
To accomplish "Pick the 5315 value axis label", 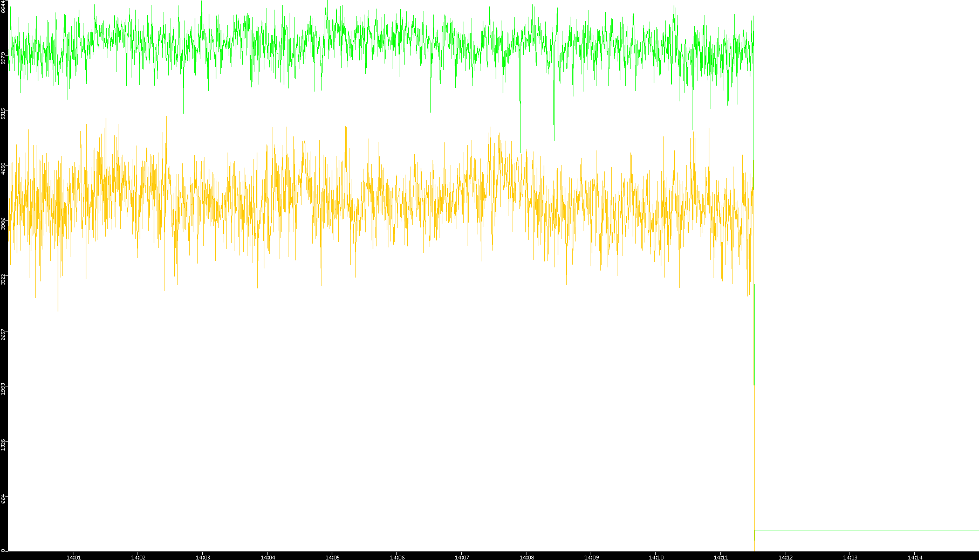I will 3,114.
